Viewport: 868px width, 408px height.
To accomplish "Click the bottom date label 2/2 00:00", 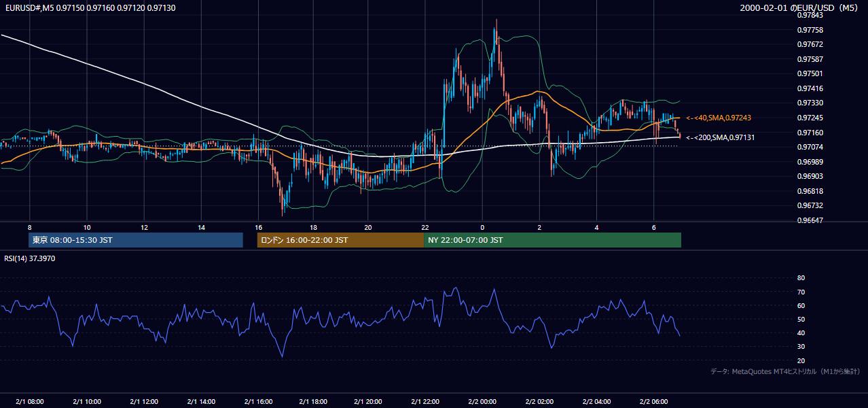I will click(482, 402).
